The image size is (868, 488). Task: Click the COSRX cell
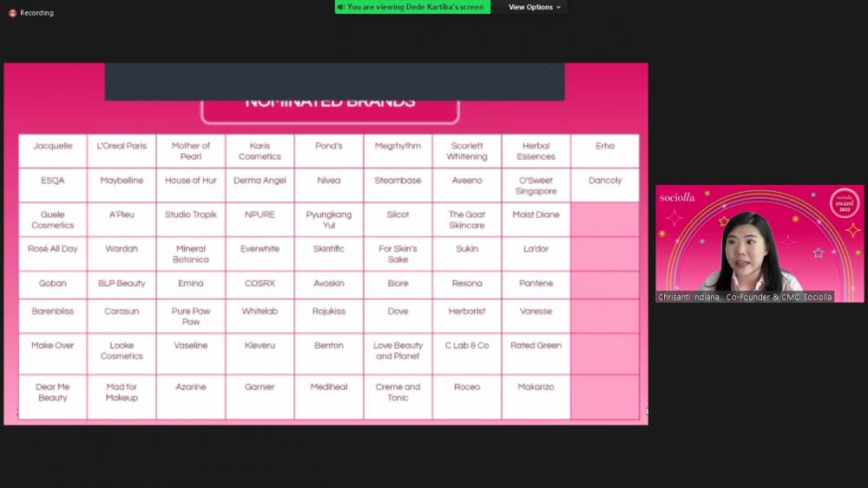[x=260, y=286]
